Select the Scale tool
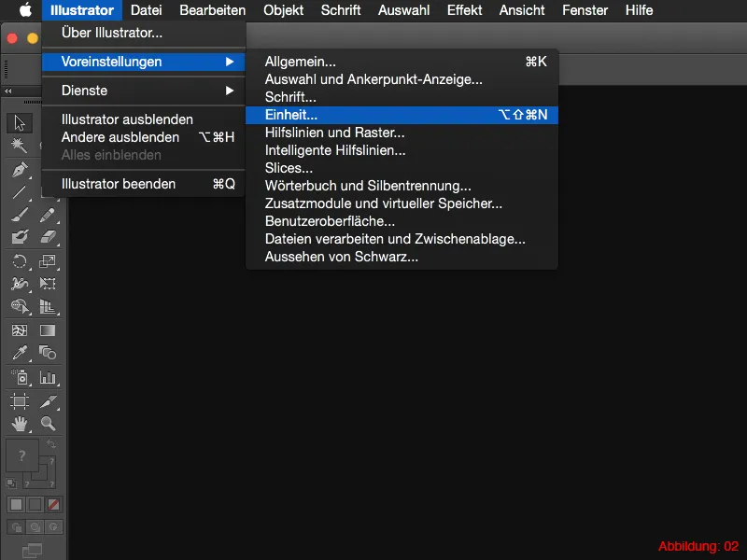Screen dimensions: 747x560 [48, 261]
